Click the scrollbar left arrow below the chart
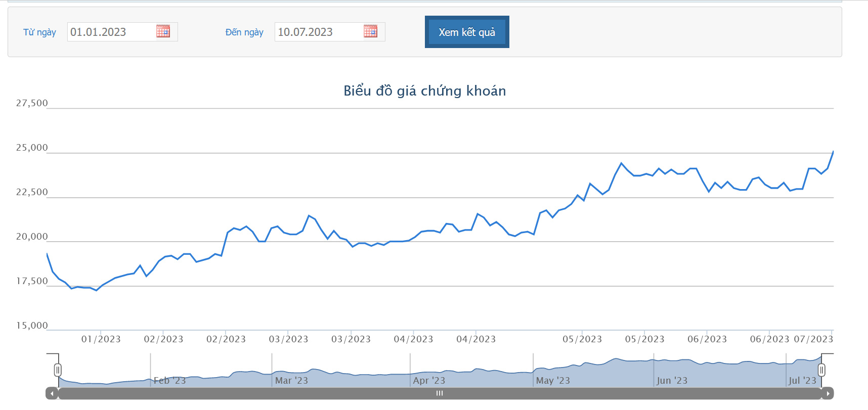The width and height of the screenshot is (868, 410). click(52, 393)
